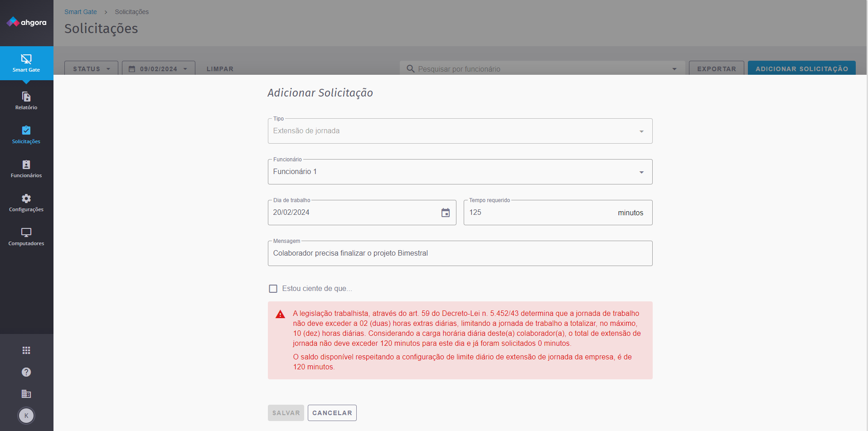Check the 'Estou ciente de que...' checkbox

click(x=273, y=289)
